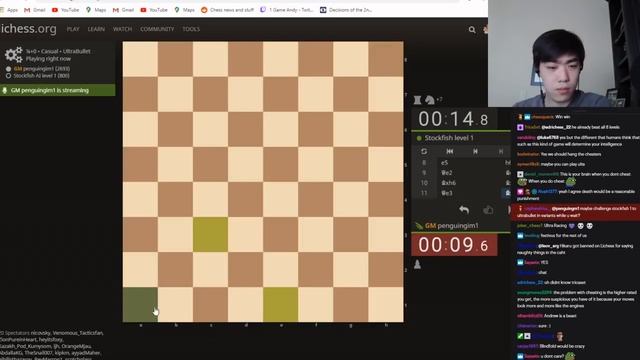
Task: Click GM penguingim1 name beside clock
Action: (451, 226)
